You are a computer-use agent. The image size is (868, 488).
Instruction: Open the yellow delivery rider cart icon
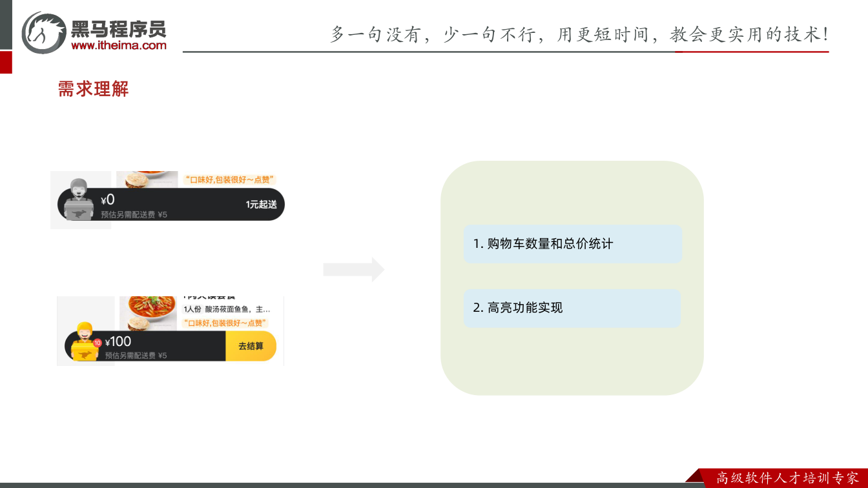(85, 341)
